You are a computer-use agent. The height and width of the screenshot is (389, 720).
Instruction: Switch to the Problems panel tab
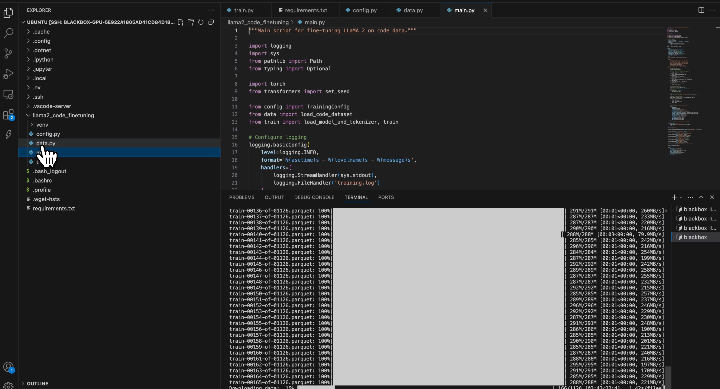242,197
